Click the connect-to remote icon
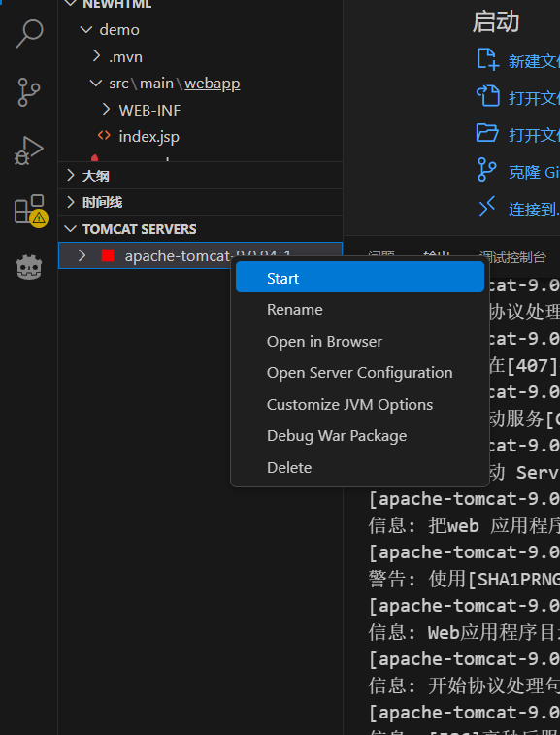Image resolution: width=560 pixels, height=735 pixels. tap(487, 206)
